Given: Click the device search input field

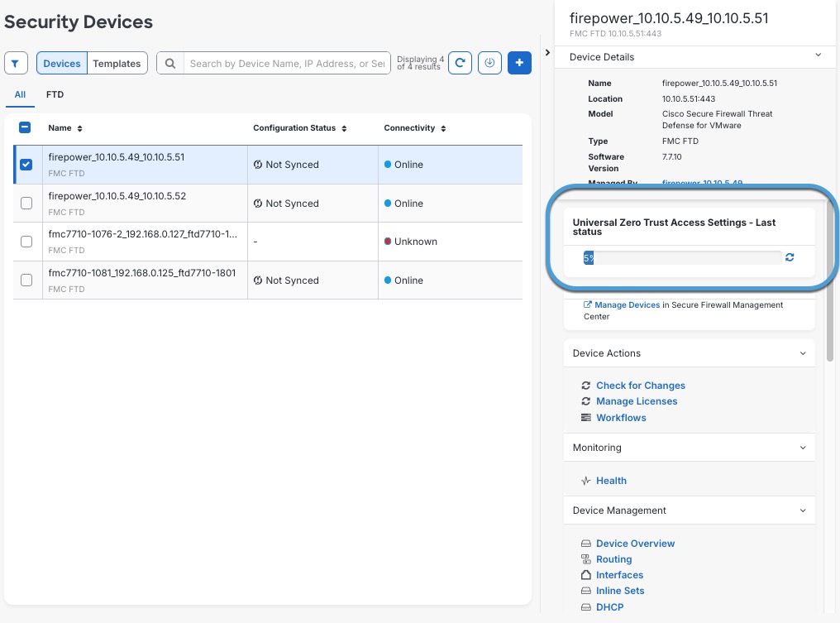Looking at the screenshot, I should tap(286, 64).
